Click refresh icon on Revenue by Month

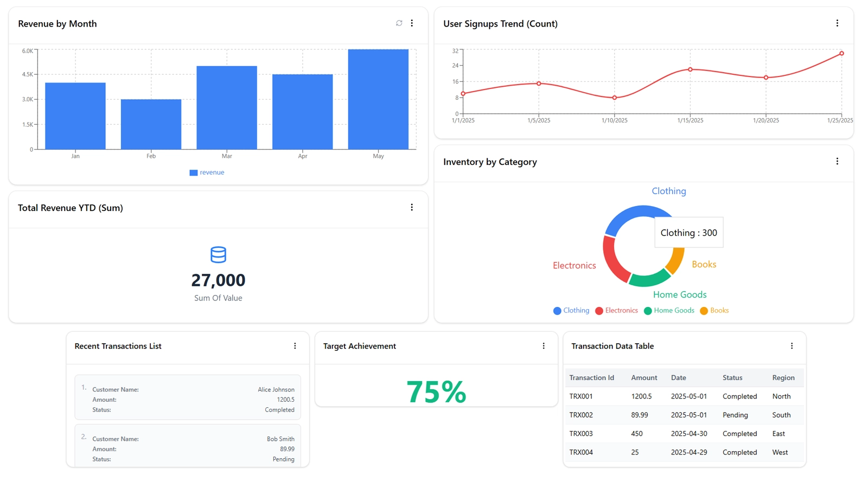[399, 23]
